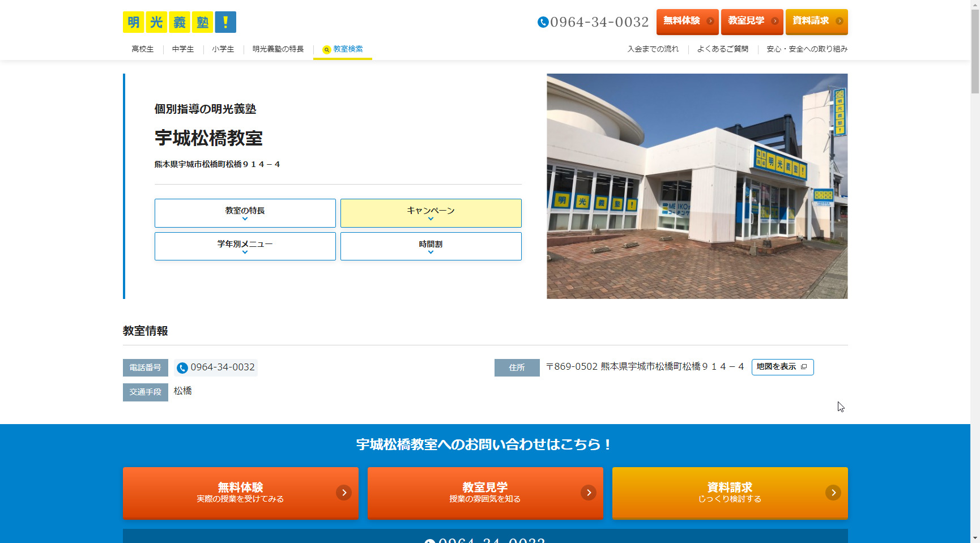Expand the 時間割 section button

431,246
